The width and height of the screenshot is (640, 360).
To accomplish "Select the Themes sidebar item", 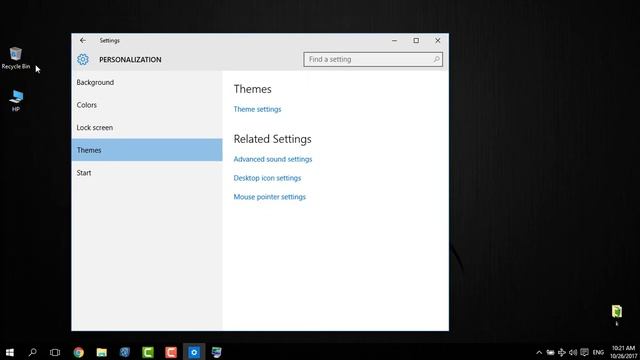I will coord(147,150).
